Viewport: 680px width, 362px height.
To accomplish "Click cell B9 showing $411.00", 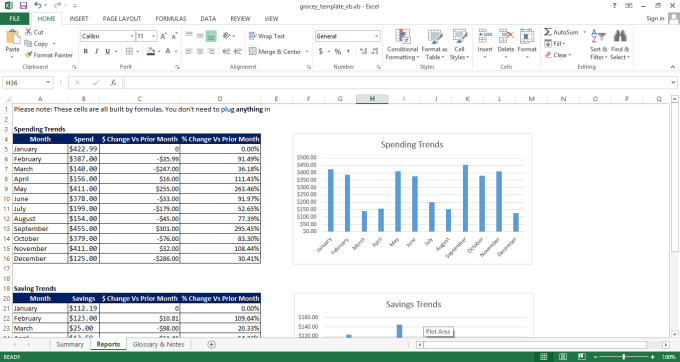I will (83, 189).
